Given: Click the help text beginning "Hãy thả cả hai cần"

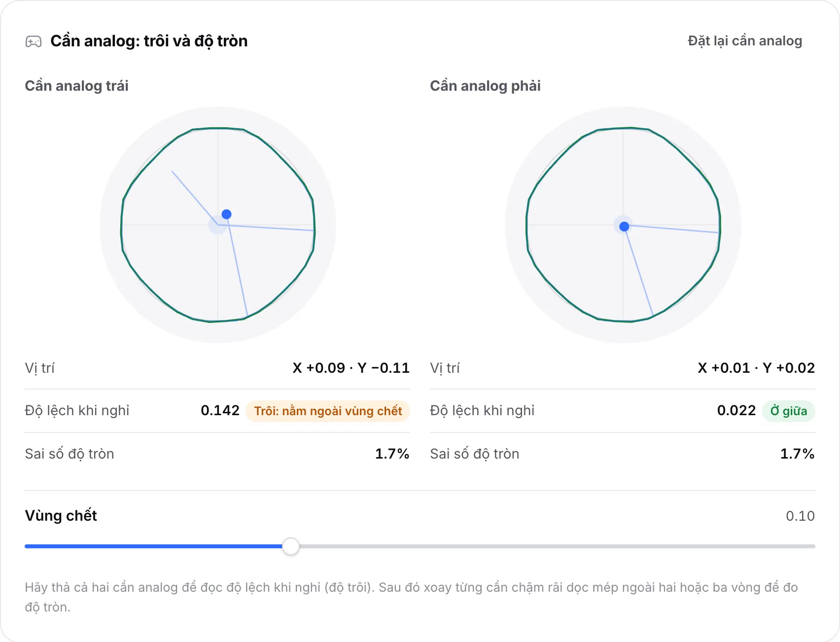Looking at the screenshot, I should click(x=411, y=597).
